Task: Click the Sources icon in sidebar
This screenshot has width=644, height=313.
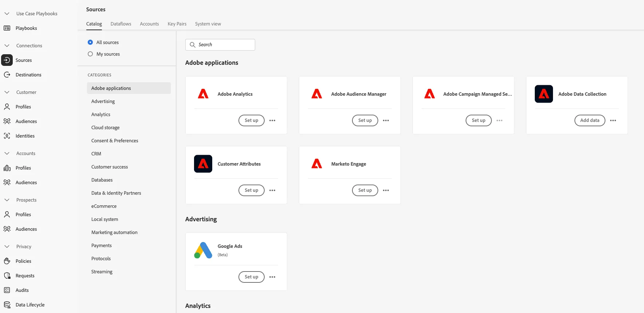Action: (x=7, y=60)
